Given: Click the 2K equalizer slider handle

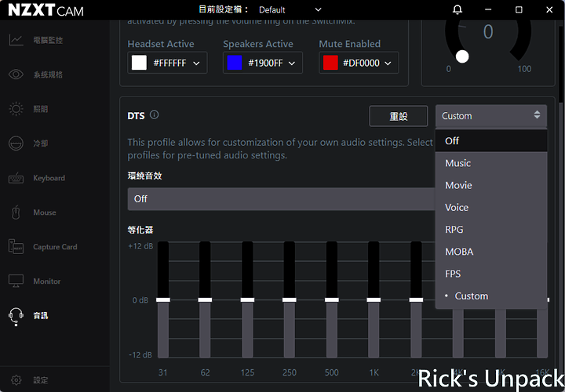Looking at the screenshot, I should tap(416, 299).
